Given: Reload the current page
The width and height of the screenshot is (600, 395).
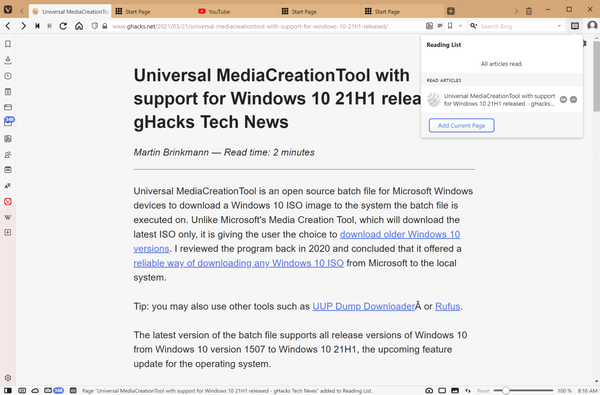Looking at the screenshot, I should pyautogui.click(x=63, y=26).
